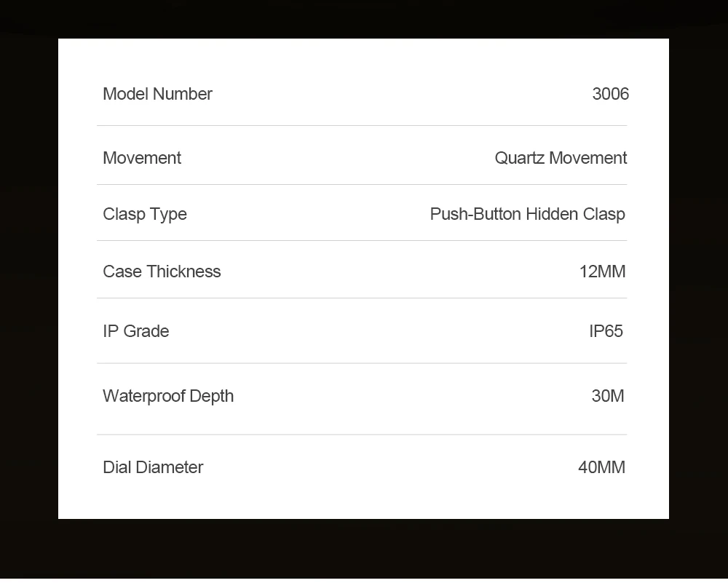The height and width of the screenshot is (583, 728).
Task: Click the divider line below IP Grade row
Action: pyautogui.click(x=362, y=363)
